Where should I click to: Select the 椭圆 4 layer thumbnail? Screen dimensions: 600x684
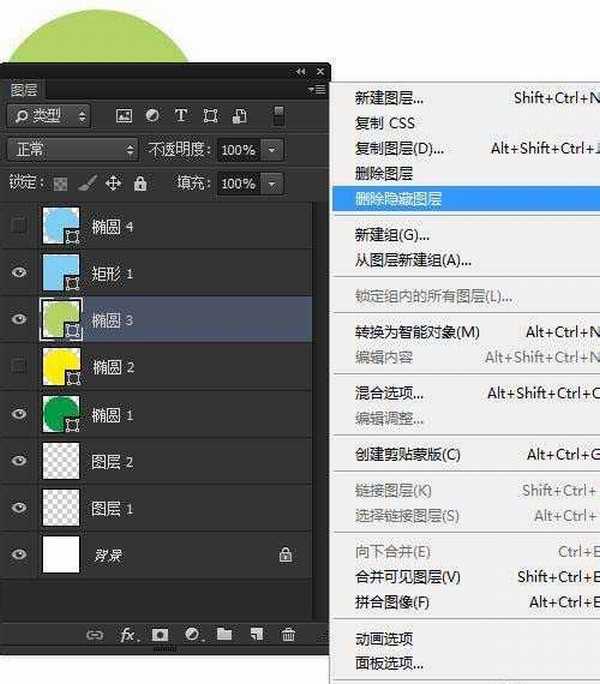tap(61, 226)
